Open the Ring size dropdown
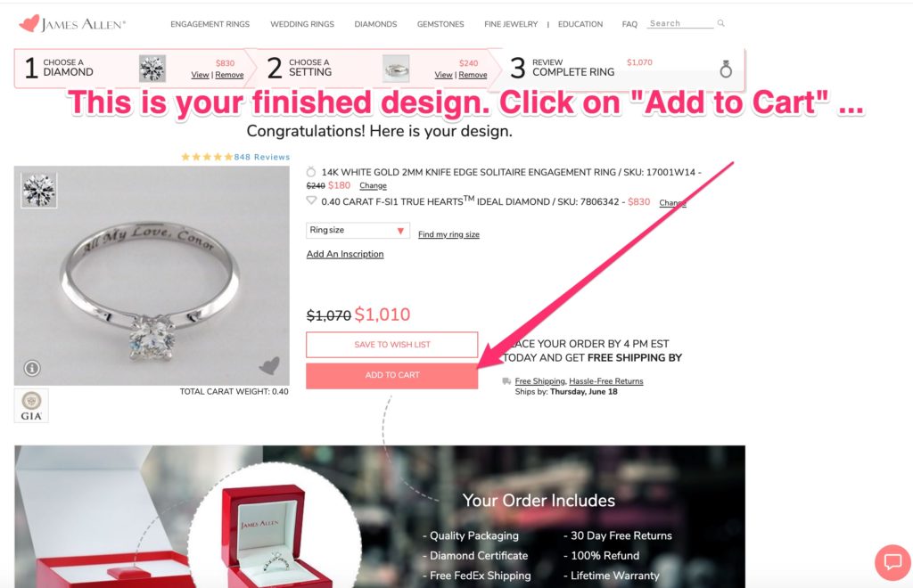Screen dimensions: 913x588 (x=358, y=231)
